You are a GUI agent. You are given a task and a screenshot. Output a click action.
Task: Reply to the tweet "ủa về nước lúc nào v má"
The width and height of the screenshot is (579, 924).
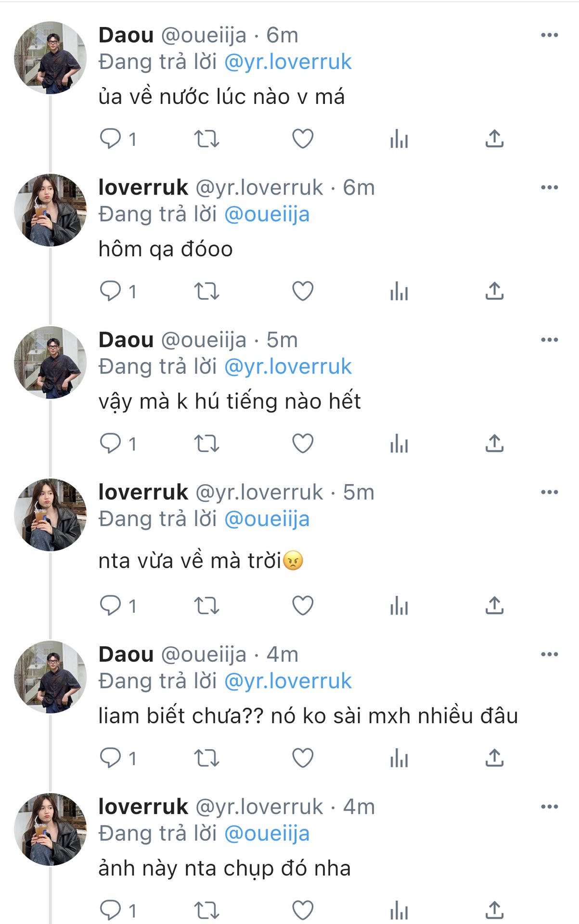click(110, 139)
